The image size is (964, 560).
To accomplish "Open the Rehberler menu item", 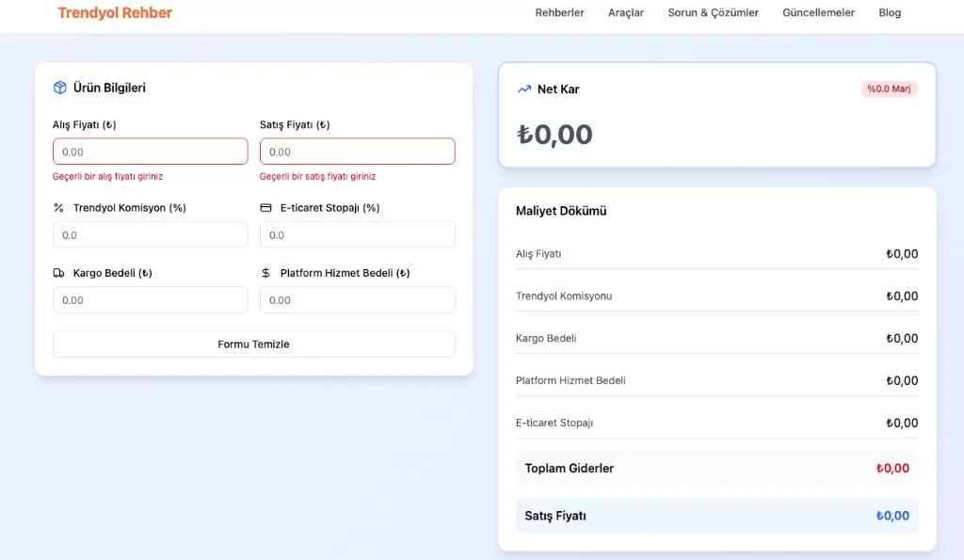I will pyautogui.click(x=559, y=13).
